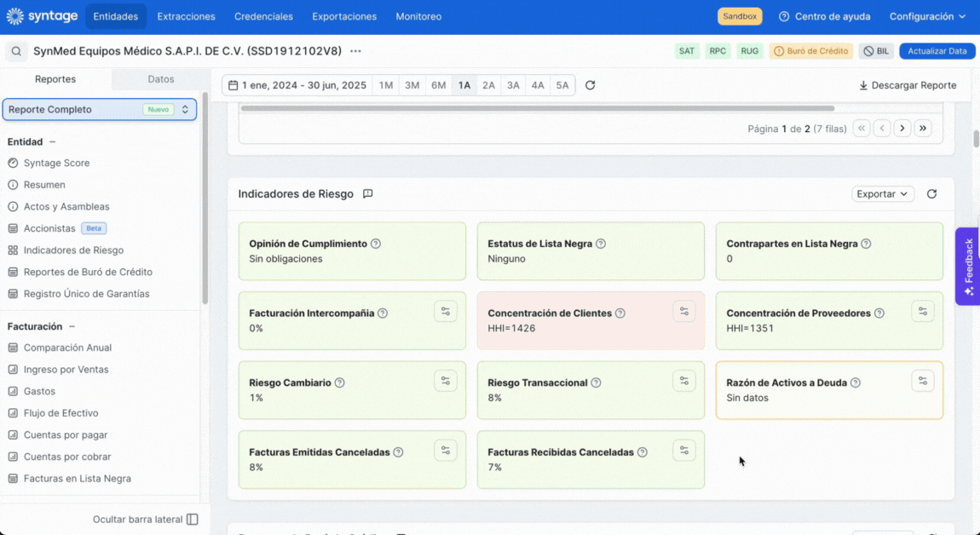
Task: Open the Exportaciones menu
Action: (x=344, y=16)
